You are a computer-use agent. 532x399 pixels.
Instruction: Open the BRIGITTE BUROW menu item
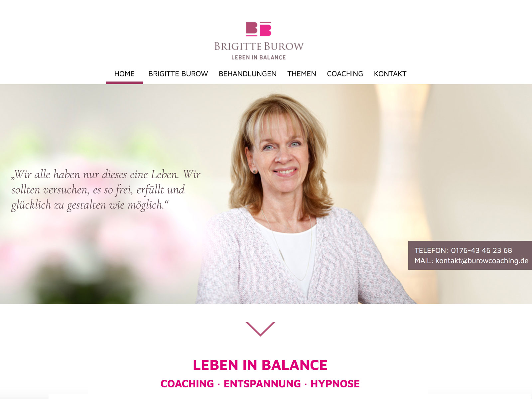(178, 74)
